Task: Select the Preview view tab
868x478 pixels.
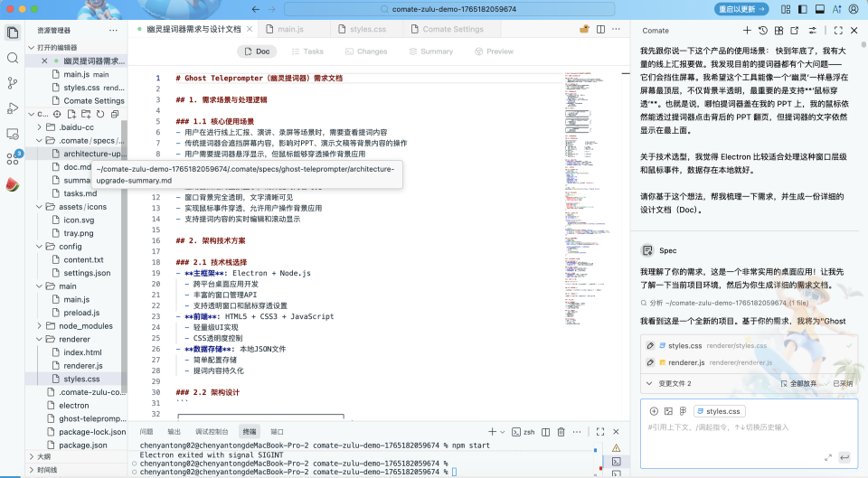Action: click(x=494, y=52)
